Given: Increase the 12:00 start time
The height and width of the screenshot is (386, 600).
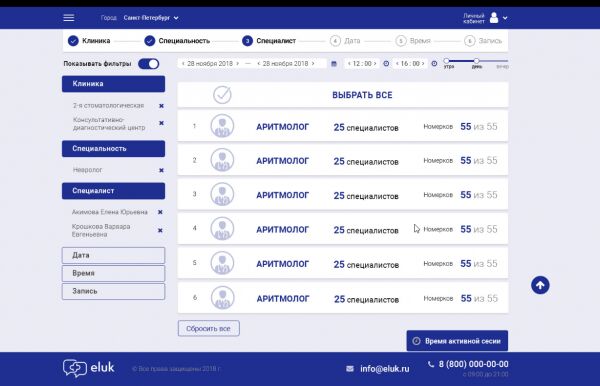Looking at the screenshot, I should click(x=375, y=64).
